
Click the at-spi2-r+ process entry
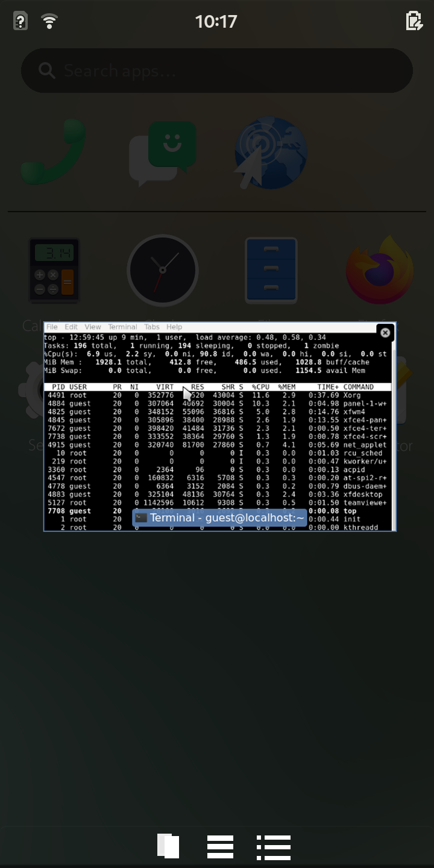[x=218, y=478]
